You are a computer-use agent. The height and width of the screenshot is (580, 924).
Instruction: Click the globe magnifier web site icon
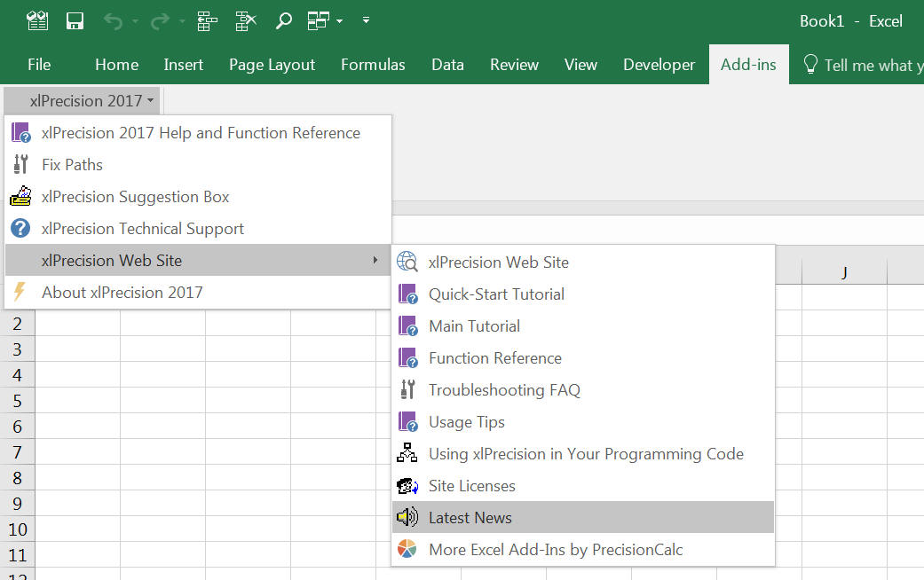pos(407,262)
